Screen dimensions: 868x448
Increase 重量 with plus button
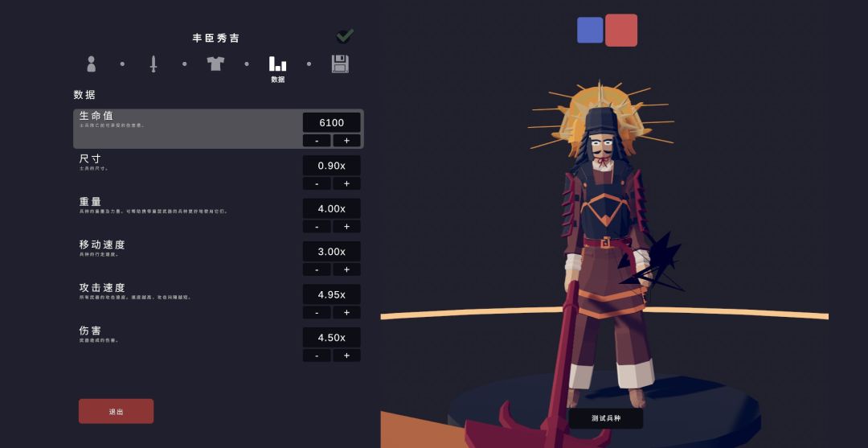coord(346,227)
